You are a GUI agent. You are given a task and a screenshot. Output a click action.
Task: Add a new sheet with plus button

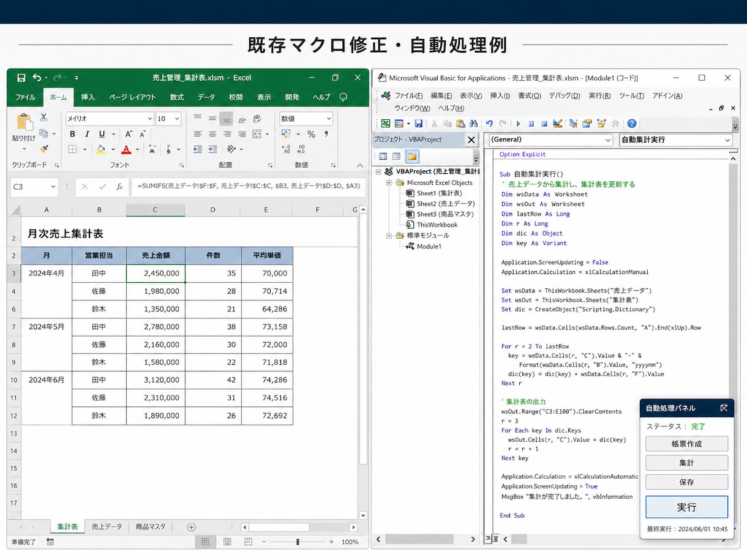click(191, 527)
